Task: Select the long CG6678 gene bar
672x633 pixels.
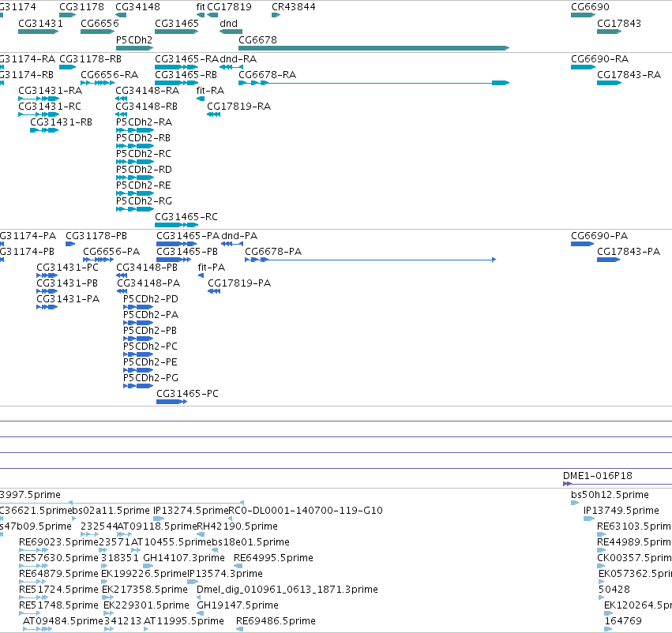Action: coord(374,48)
